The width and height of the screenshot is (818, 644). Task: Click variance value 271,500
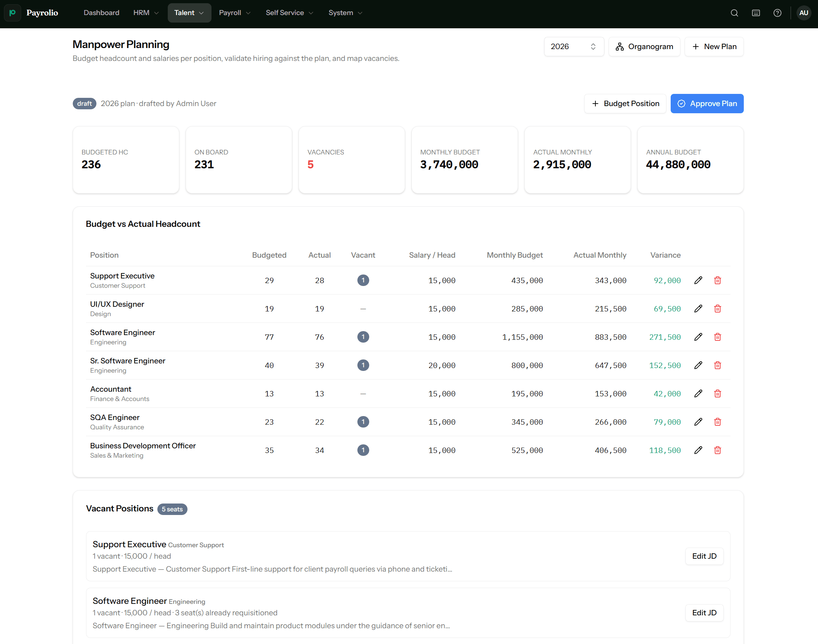click(665, 337)
